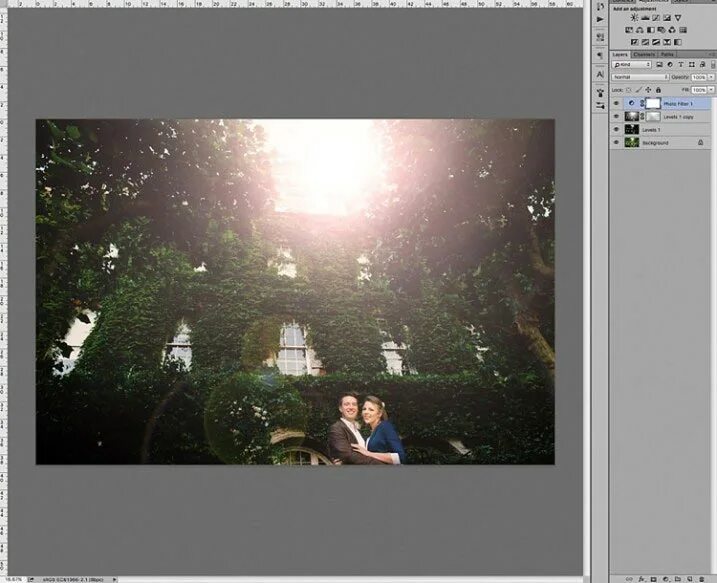
Task: Hide the Levels 1 copy layer
Action: point(616,116)
